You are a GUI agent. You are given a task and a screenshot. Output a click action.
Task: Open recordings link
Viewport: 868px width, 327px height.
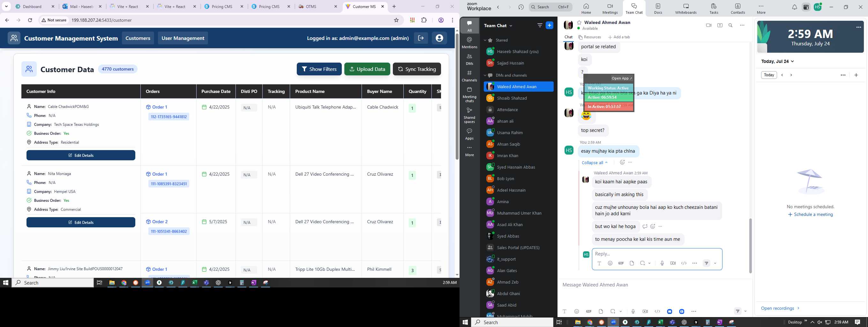(780, 308)
